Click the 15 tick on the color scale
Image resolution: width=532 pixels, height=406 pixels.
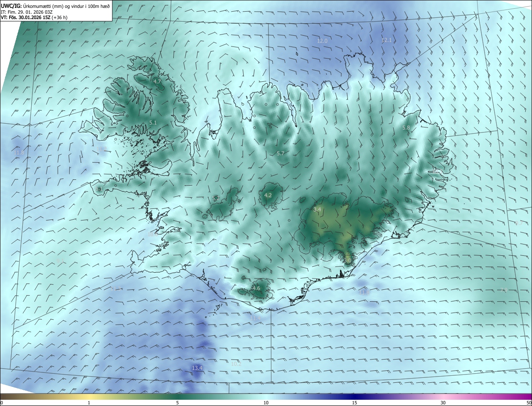click(x=355, y=403)
